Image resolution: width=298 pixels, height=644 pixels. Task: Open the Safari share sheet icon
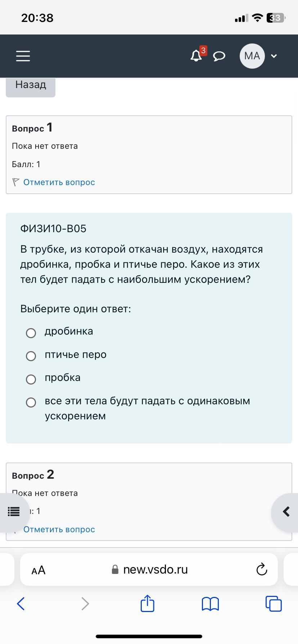click(x=147, y=603)
